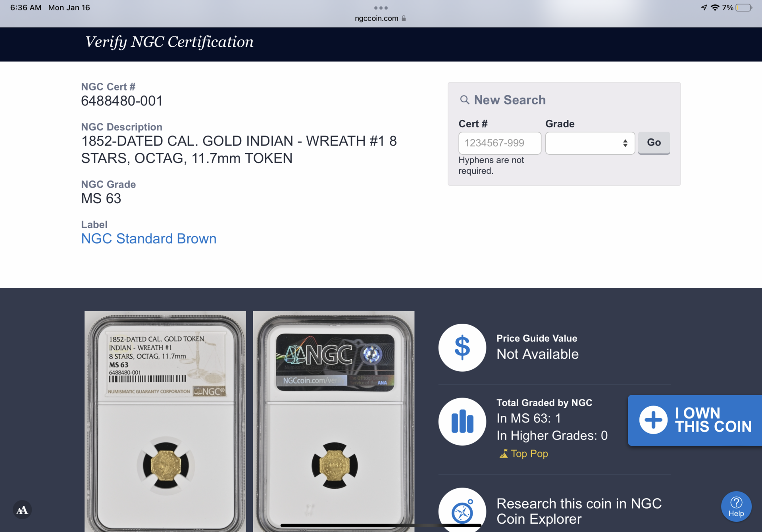Open the Help question mark button

pyautogui.click(x=736, y=507)
